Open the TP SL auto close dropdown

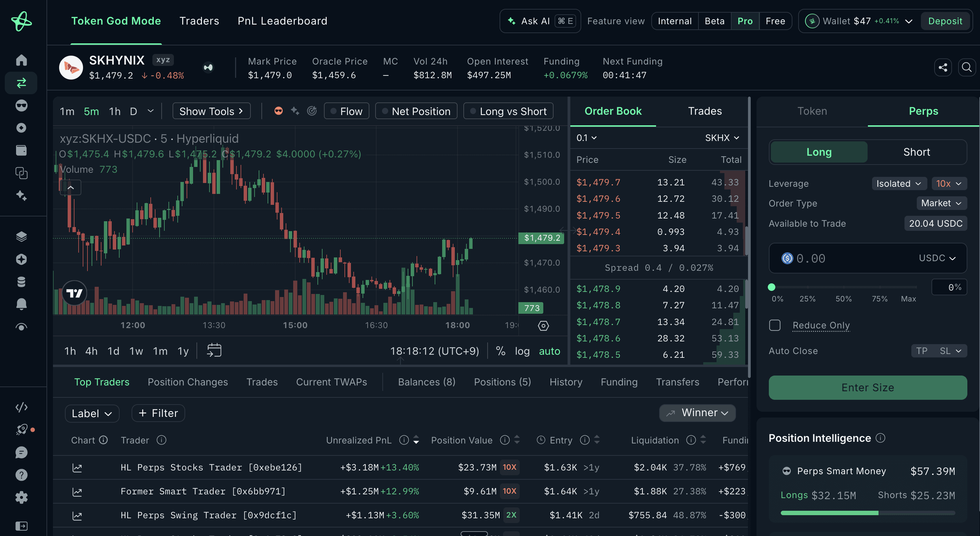[x=939, y=351]
